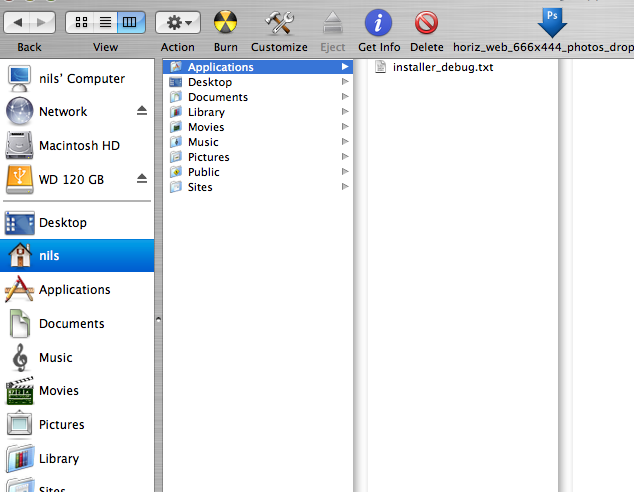Click the Delete toolbar icon

[x=426, y=23]
